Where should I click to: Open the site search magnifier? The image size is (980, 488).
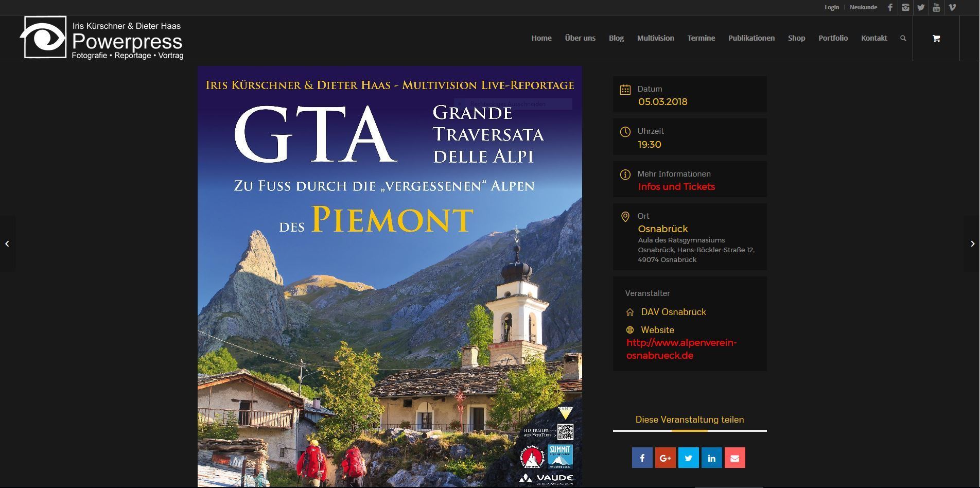click(x=903, y=38)
